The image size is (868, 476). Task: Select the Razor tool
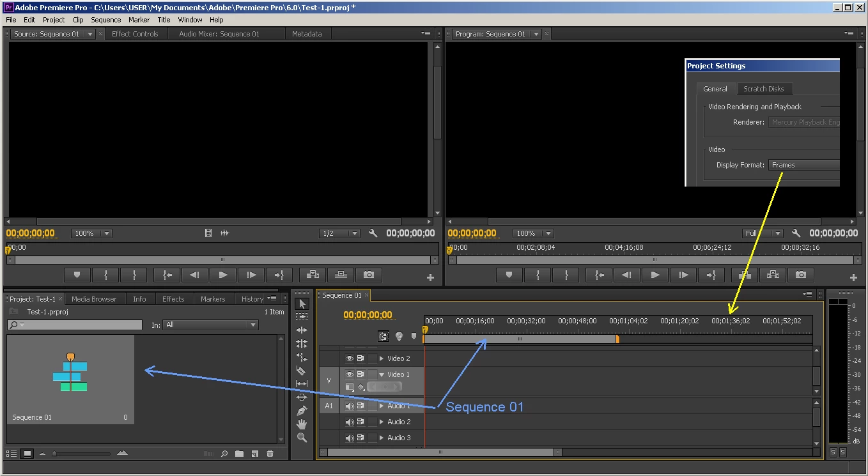tap(302, 371)
